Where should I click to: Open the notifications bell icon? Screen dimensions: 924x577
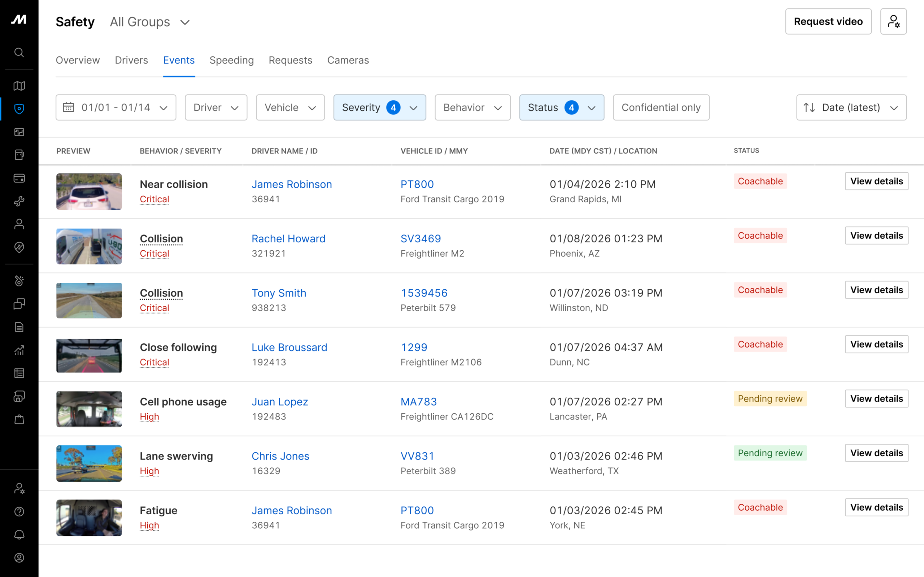(19, 535)
